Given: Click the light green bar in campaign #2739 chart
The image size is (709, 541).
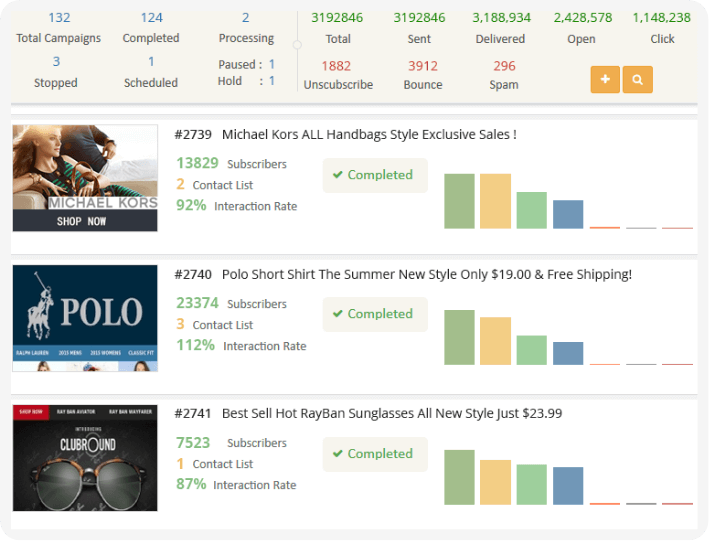Looking at the screenshot, I should click(532, 210).
